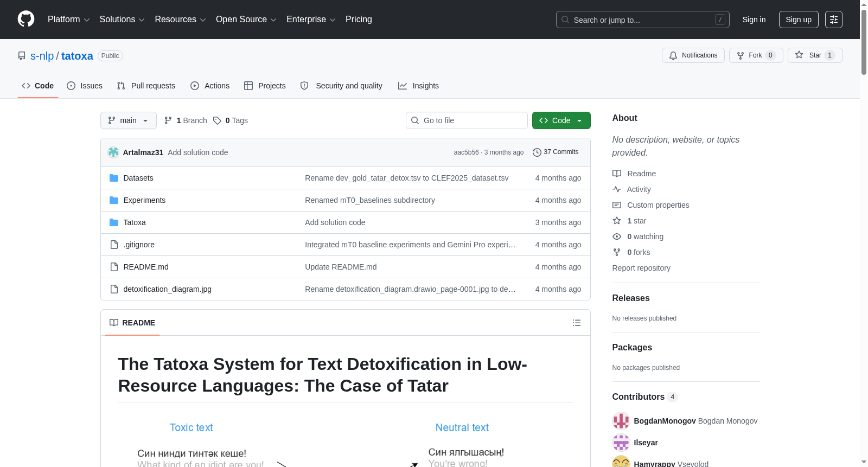The height and width of the screenshot is (467, 868).
Task: Select the Code tab
Action: (38, 86)
